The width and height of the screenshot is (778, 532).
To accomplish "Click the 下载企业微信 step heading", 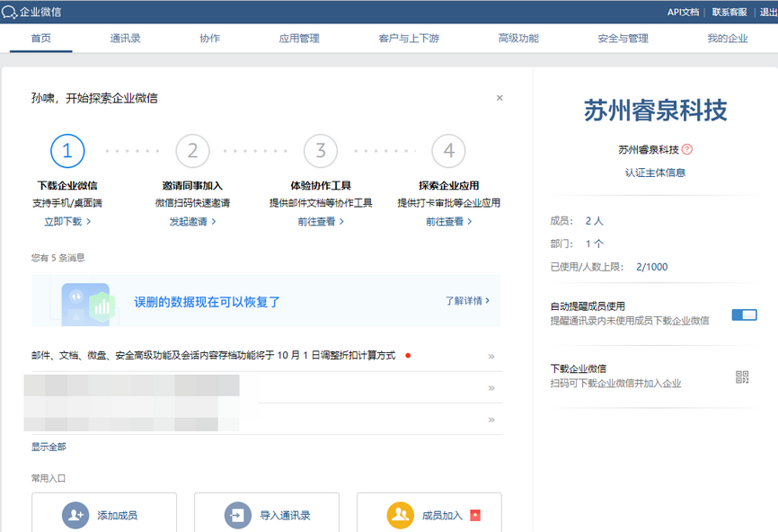I will pos(67,186).
